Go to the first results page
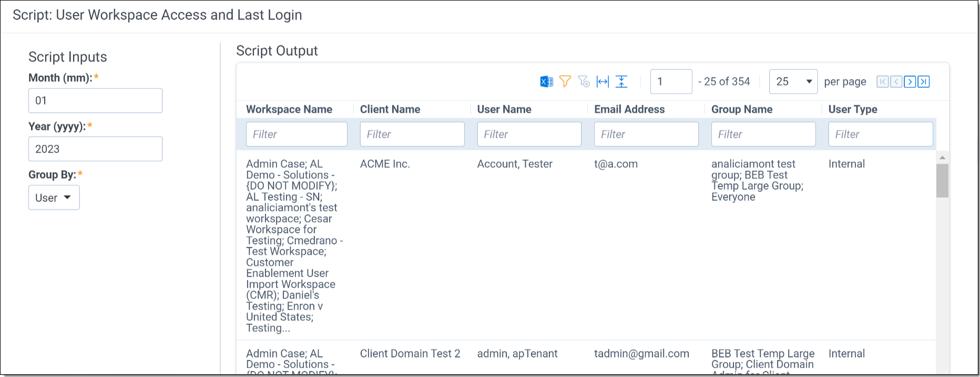Image resolution: width=980 pixels, height=377 pixels. pos(883,81)
